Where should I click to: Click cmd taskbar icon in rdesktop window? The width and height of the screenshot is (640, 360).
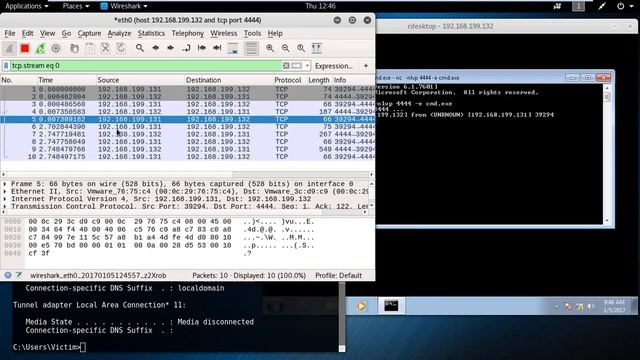pyautogui.click(x=391, y=306)
